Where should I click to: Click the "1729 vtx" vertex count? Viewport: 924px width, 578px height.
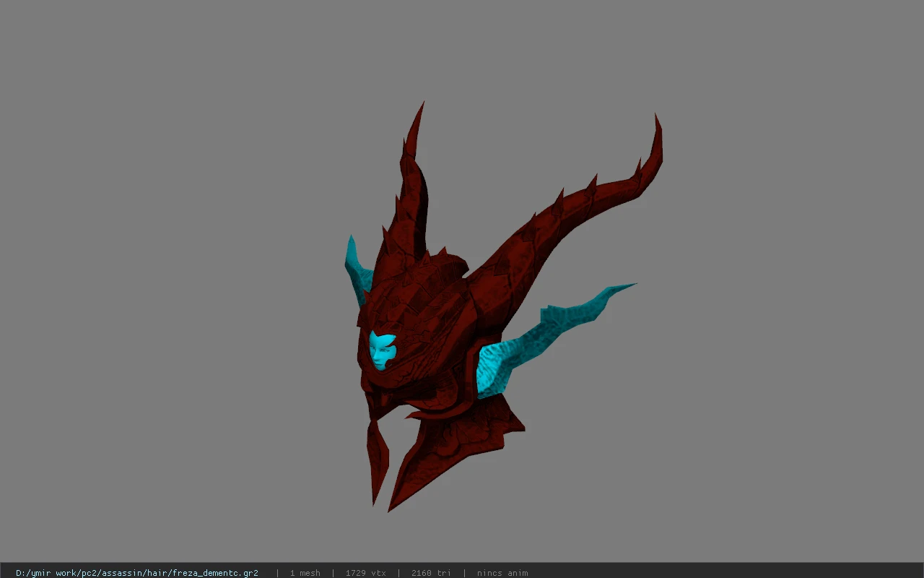pos(365,573)
